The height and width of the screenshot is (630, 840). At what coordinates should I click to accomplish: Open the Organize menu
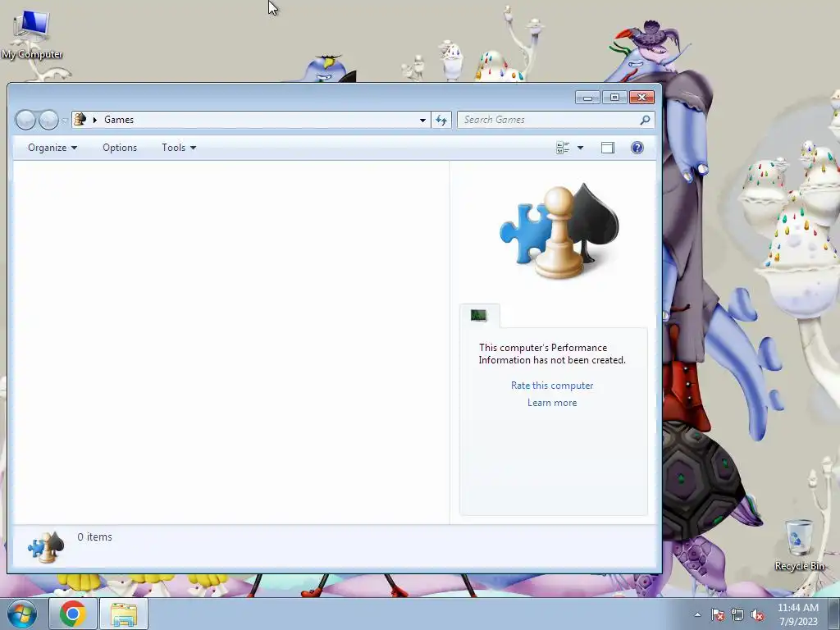[52, 148]
